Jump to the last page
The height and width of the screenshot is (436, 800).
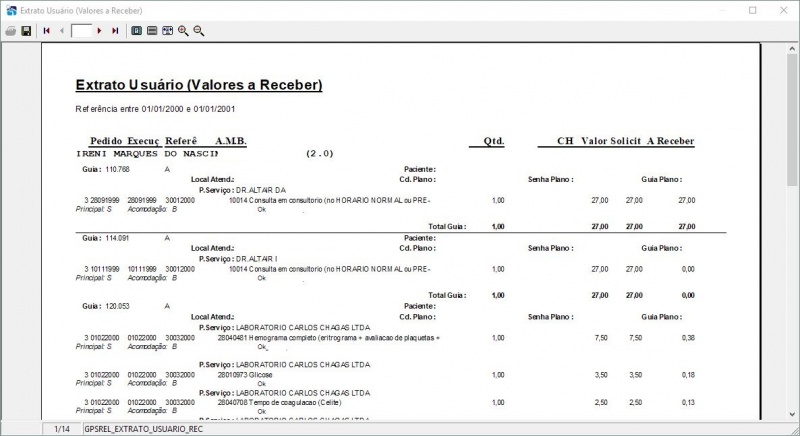point(115,31)
